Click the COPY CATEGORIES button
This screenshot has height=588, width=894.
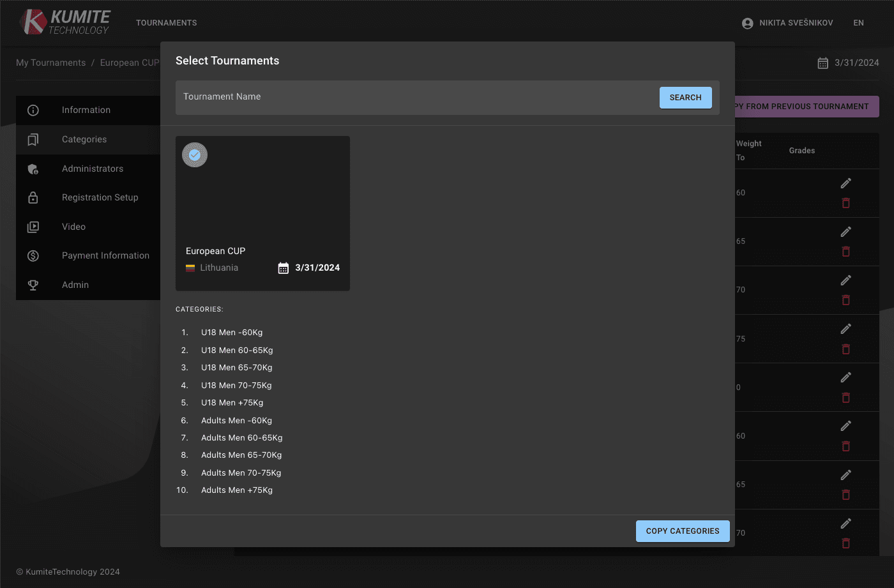click(x=682, y=531)
